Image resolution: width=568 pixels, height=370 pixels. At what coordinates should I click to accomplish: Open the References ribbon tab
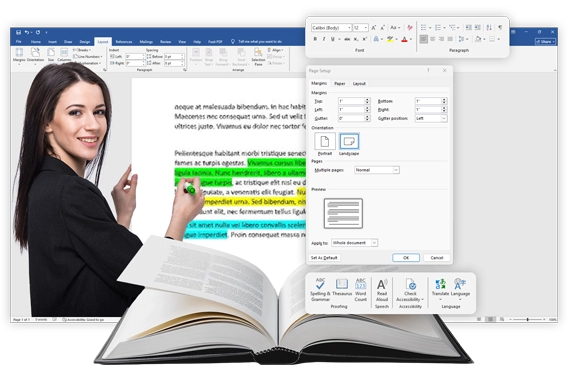pyautogui.click(x=124, y=42)
